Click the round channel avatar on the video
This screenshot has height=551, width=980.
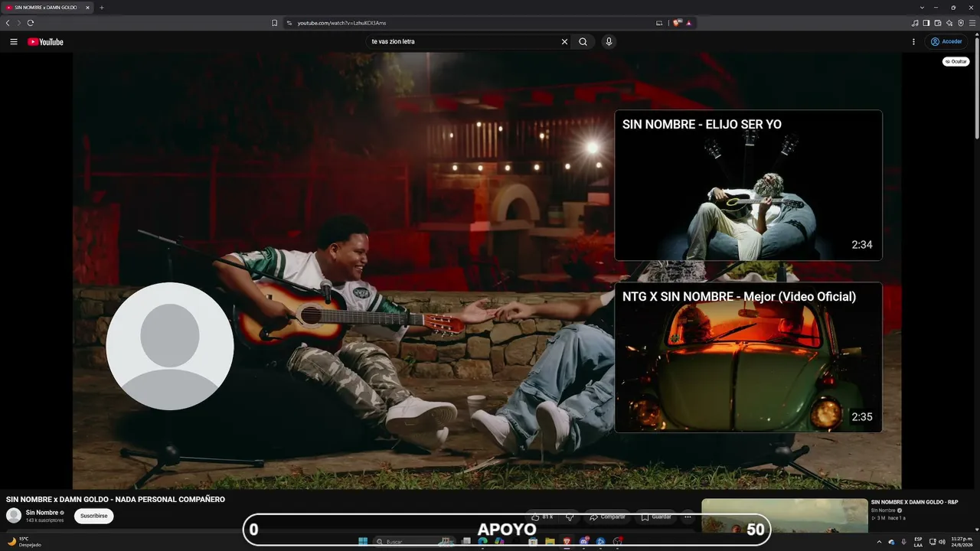pyautogui.click(x=170, y=346)
